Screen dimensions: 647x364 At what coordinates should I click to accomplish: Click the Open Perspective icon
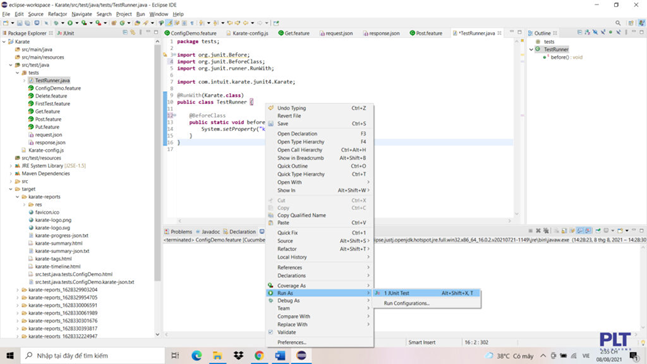click(631, 23)
